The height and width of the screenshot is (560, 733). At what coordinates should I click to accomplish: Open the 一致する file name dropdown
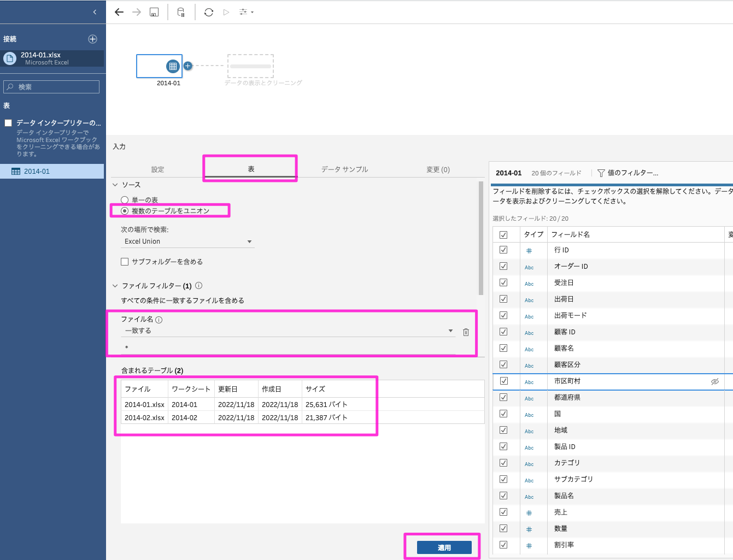(x=450, y=330)
